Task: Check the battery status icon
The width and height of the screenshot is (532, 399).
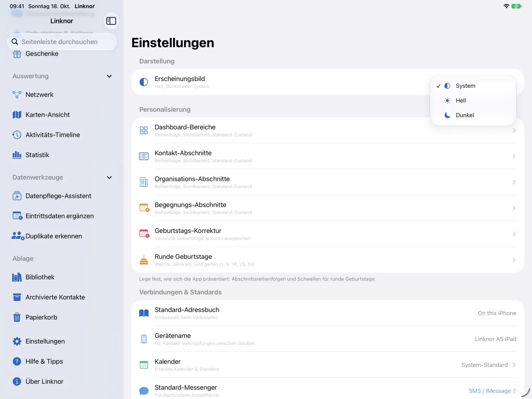Action: coord(516,6)
